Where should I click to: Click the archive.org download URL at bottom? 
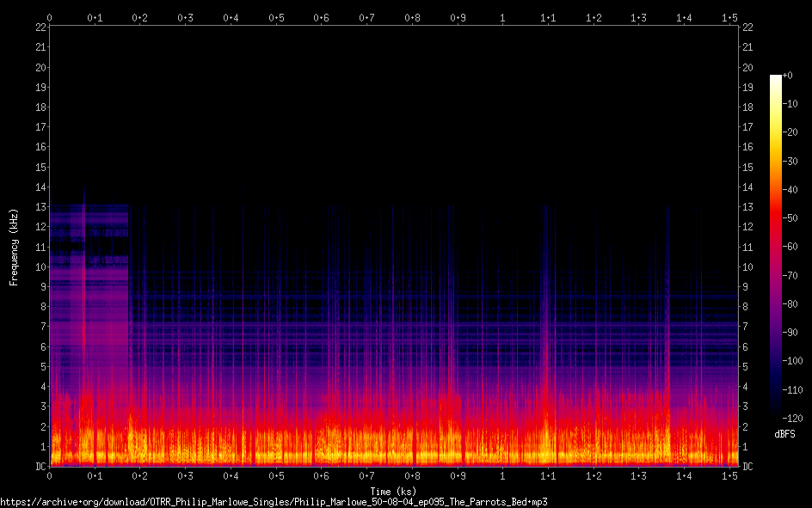tap(274, 501)
